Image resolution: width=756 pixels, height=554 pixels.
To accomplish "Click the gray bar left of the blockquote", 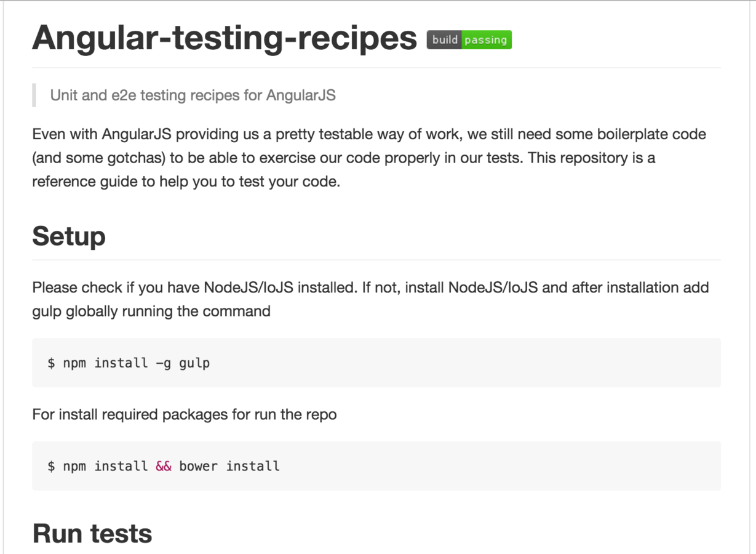I will 34,95.
